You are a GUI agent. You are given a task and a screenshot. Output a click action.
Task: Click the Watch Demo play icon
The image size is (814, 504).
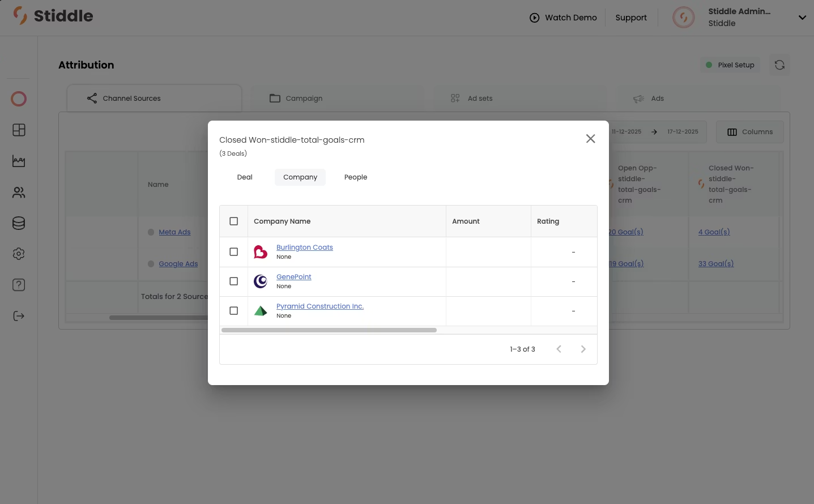tap(534, 18)
